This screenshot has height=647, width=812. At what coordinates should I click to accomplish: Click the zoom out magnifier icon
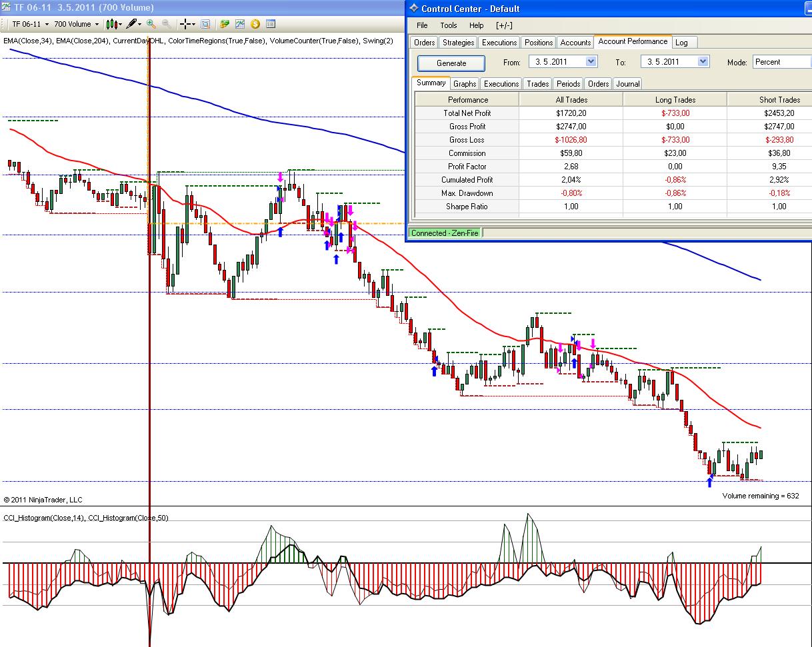click(x=165, y=24)
